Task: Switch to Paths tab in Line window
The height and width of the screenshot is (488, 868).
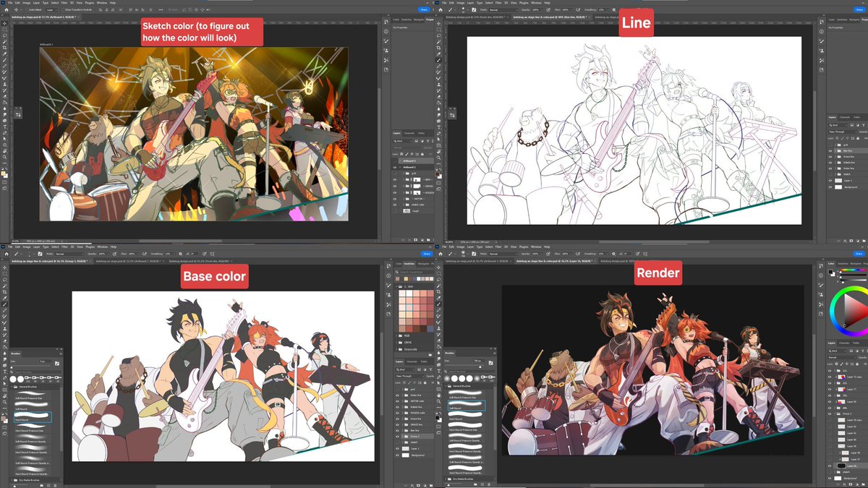Action: click(x=857, y=117)
